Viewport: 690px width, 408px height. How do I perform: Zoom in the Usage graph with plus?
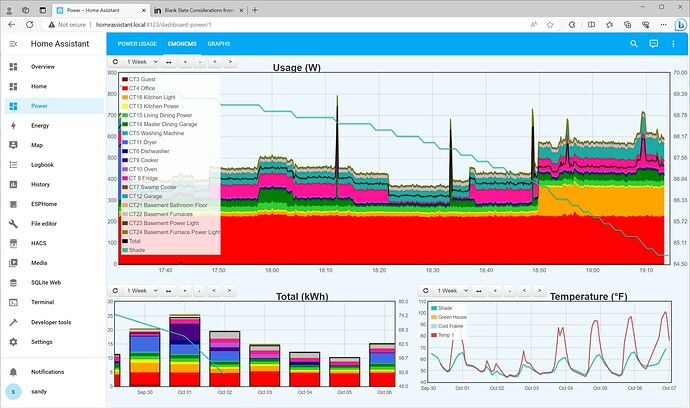185,62
